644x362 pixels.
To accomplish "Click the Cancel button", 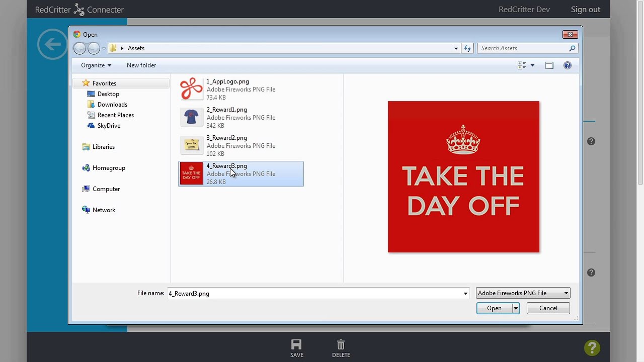I will 548,308.
